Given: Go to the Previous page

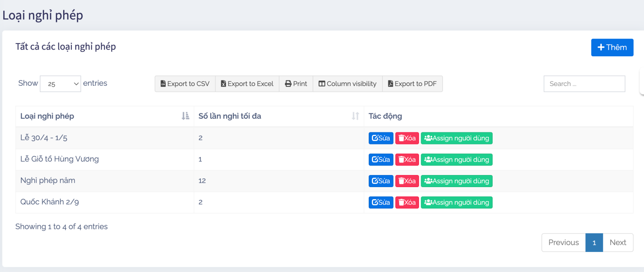Looking at the screenshot, I should 563,243.
